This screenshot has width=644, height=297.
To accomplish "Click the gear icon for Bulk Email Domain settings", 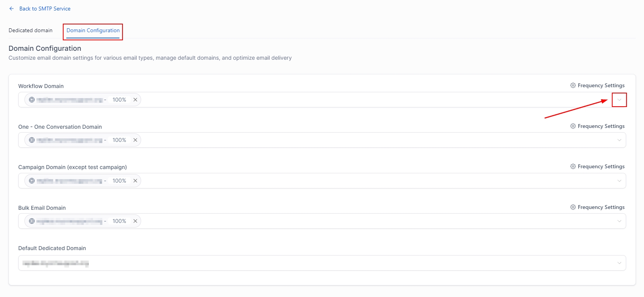I will 573,207.
